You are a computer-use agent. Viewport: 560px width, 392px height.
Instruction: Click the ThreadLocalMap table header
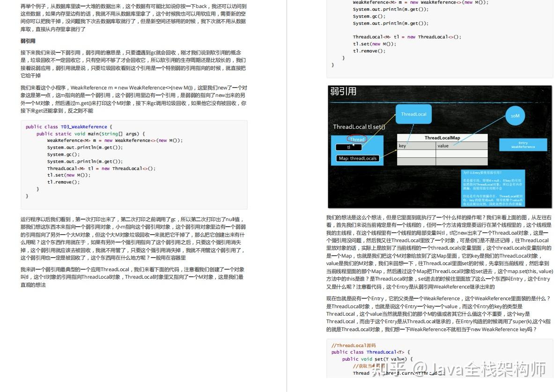(x=442, y=138)
